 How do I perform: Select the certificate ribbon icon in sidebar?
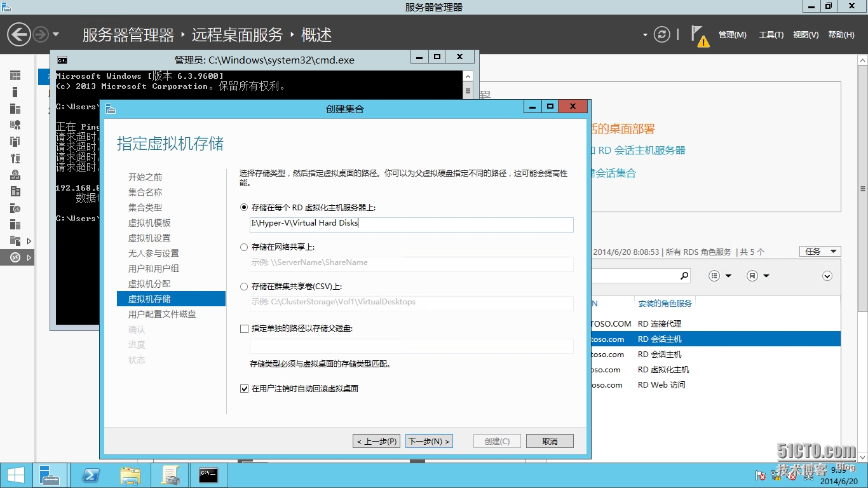15,125
